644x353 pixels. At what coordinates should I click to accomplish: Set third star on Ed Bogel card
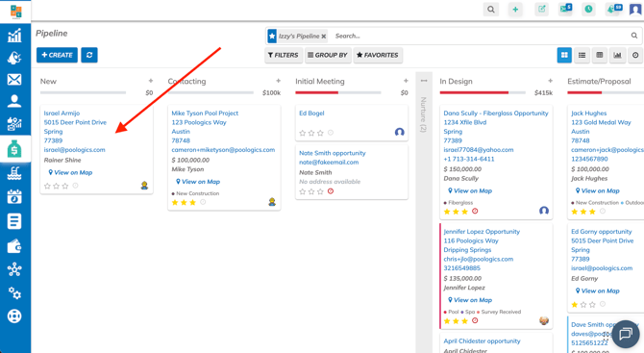pyautogui.click(x=320, y=133)
